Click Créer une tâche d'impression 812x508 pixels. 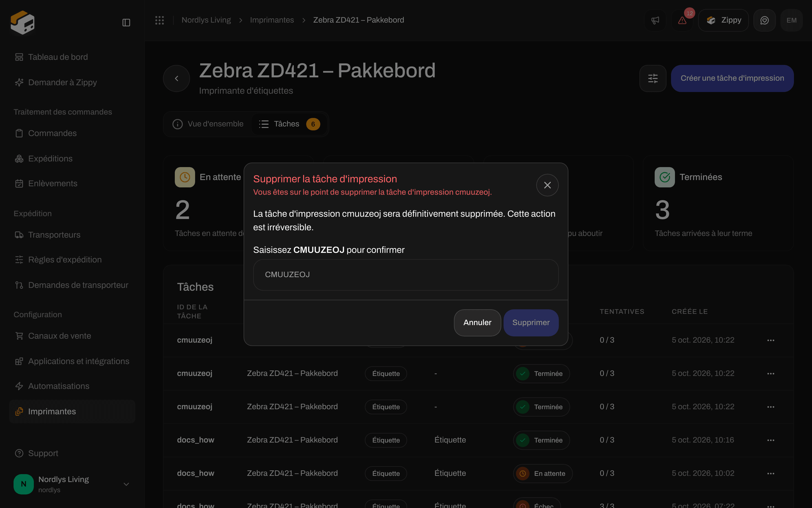pos(732,78)
